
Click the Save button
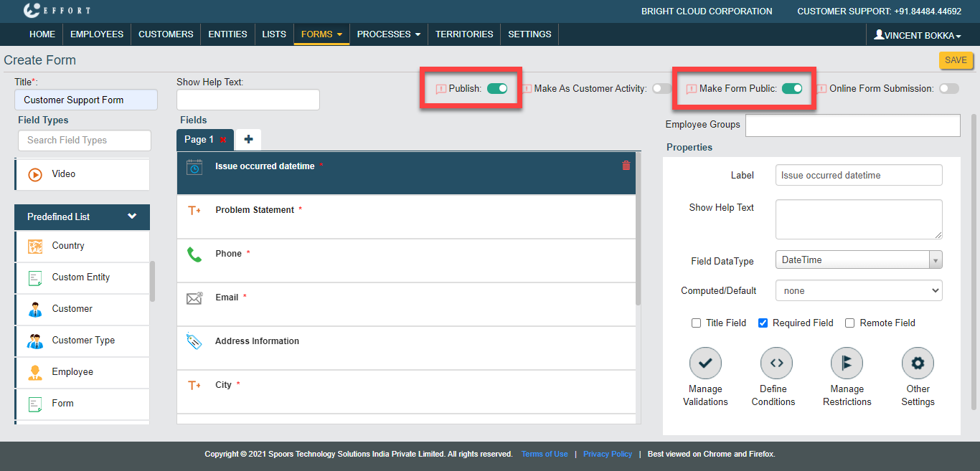pos(956,60)
